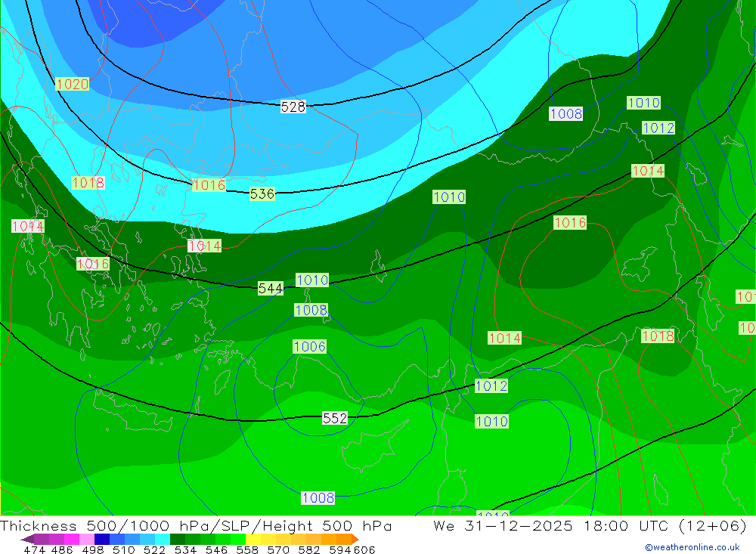Click the 606 legend value
The height and width of the screenshot is (554, 756).
(x=364, y=549)
